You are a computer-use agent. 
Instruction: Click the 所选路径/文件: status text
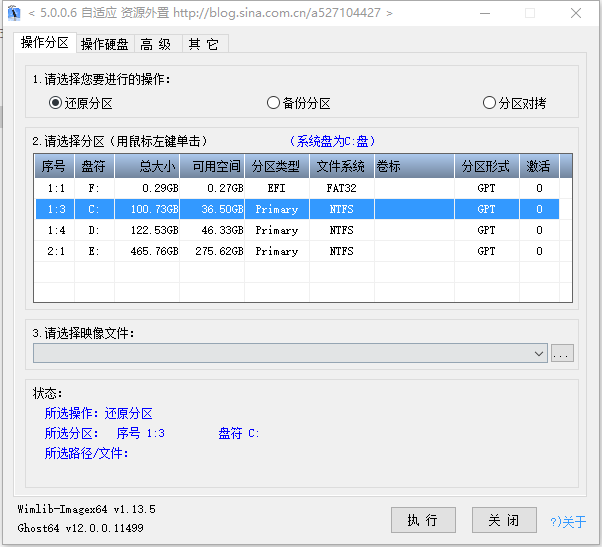tap(86, 453)
